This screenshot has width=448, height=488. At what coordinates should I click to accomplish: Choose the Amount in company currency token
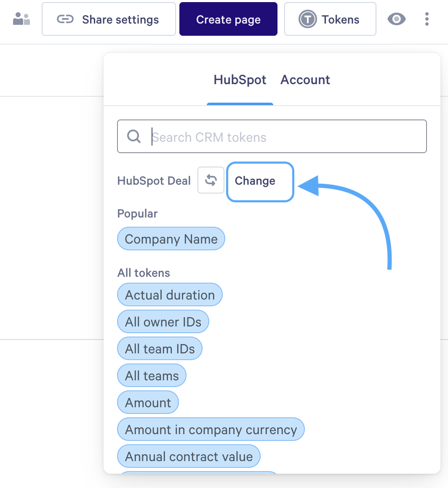point(211,430)
